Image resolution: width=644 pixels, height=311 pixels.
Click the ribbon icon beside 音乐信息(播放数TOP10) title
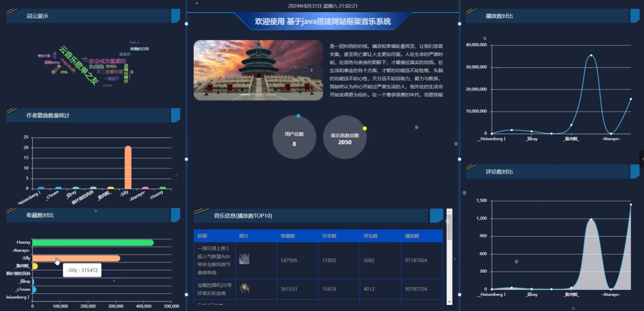tap(436, 216)
